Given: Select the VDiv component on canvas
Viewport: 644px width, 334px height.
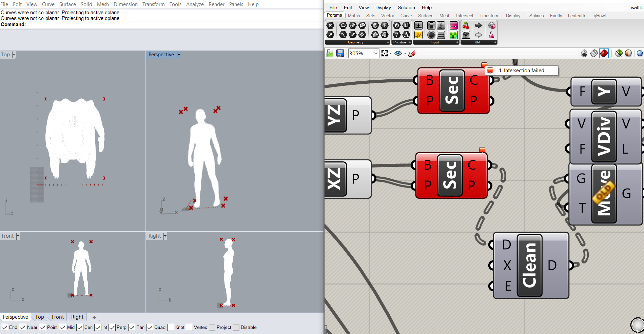Looking at the screenshot, I should tap(605, 136).
